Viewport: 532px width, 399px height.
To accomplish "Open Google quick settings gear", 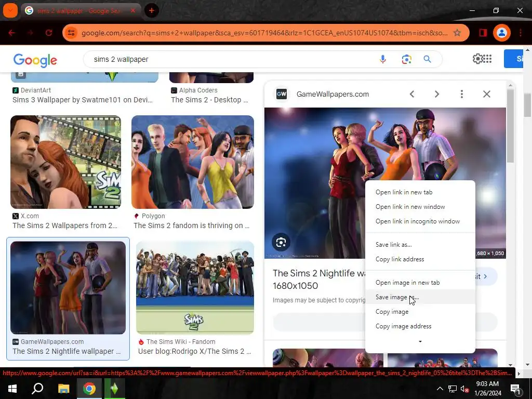I will 477,59.
